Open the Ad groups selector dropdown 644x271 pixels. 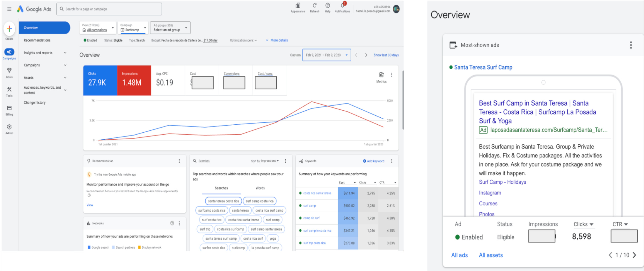click(x=170, y=28)
